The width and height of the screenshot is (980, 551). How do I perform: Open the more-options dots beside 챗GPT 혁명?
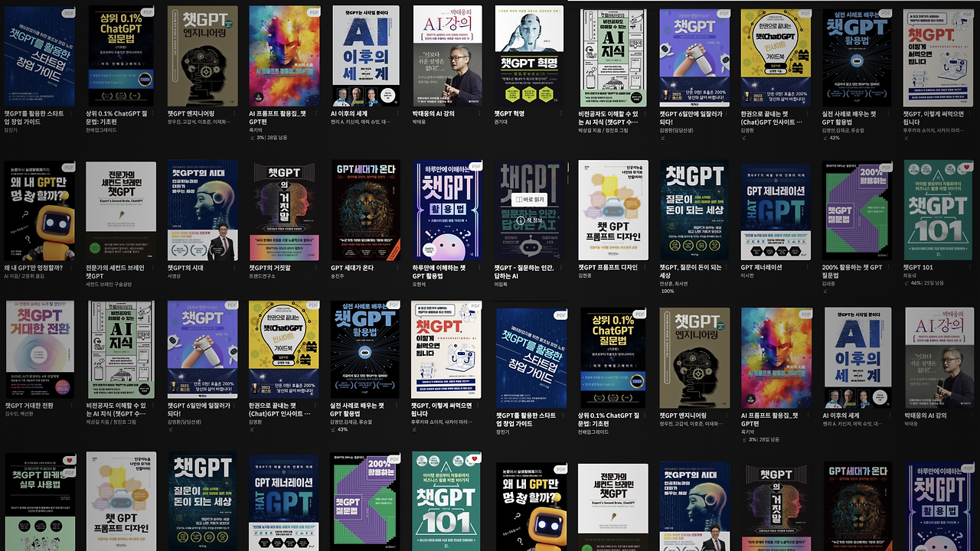562,113
